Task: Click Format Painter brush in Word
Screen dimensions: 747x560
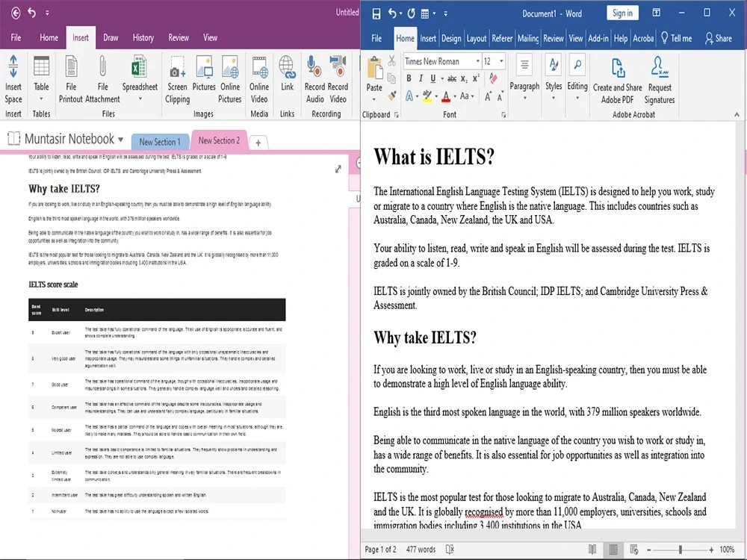Action: pos(392,96)
